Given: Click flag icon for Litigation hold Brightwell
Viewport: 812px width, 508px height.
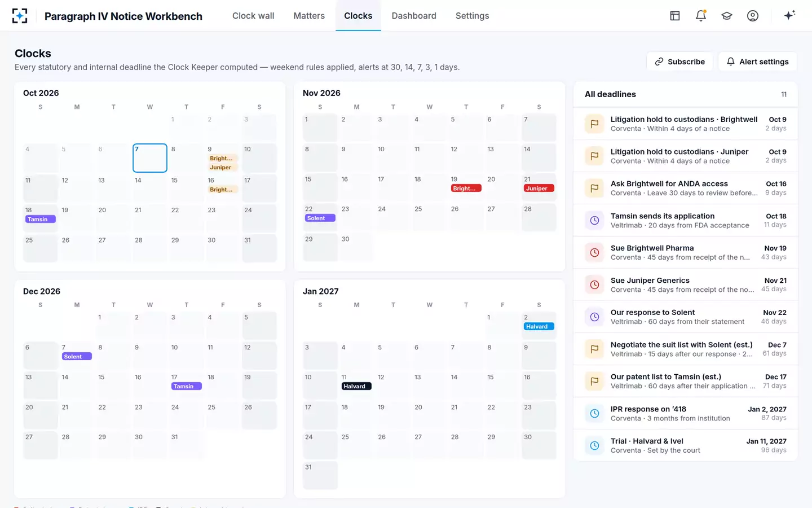Looking at the screenshot, I should [594, 124].
